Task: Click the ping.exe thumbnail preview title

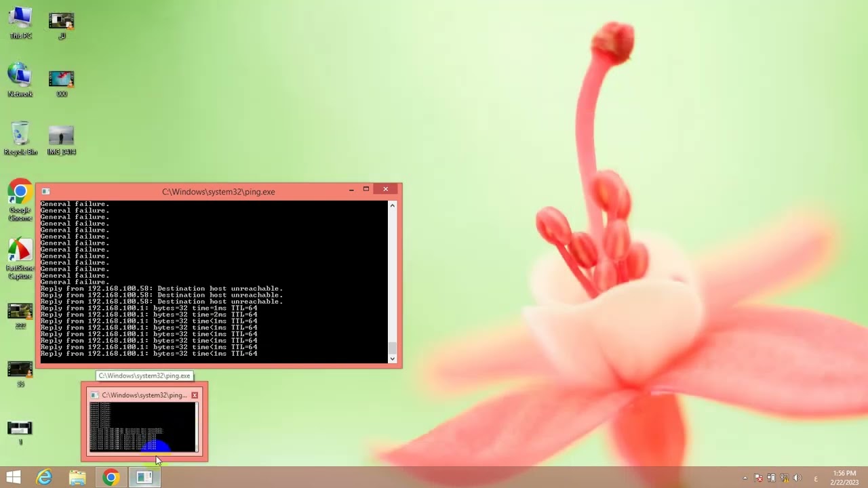Action: (x=144, y=395)
